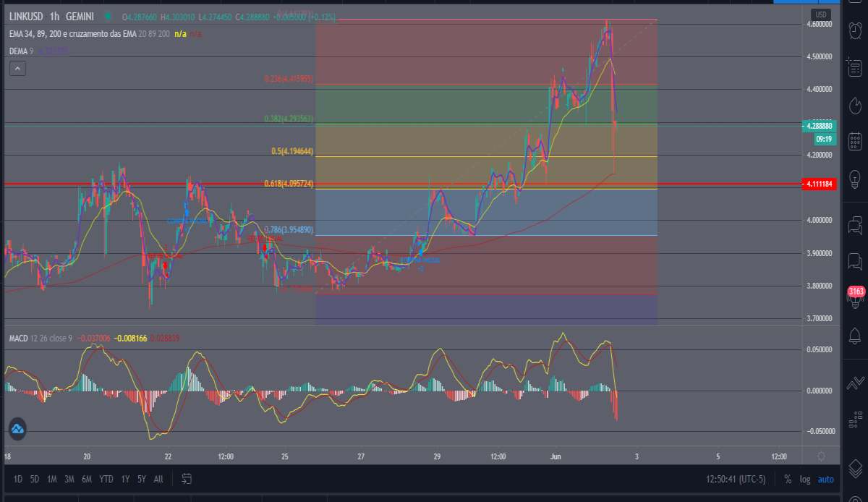Click the 0.786(3.954890) Fibonacci level label
Image resolution: width=868 pixels, height=502 pixels.
pyautogui.click(x=288, y=229)
